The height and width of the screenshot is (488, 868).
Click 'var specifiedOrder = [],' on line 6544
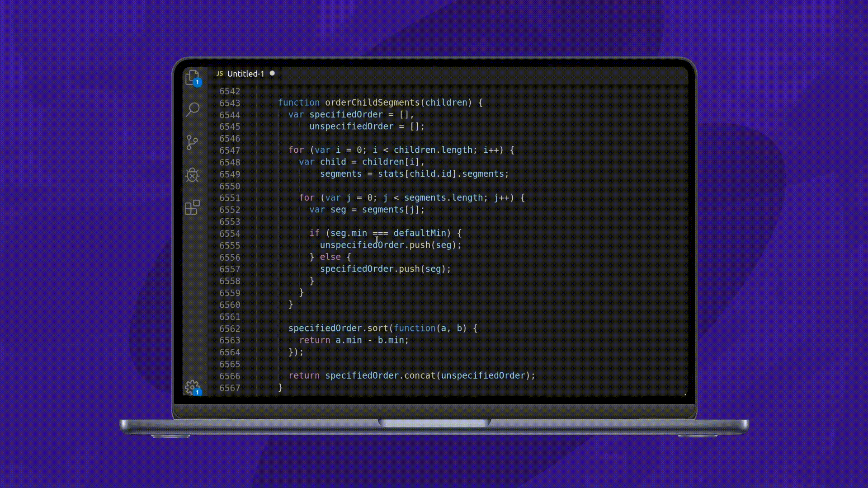pos(351,115)
